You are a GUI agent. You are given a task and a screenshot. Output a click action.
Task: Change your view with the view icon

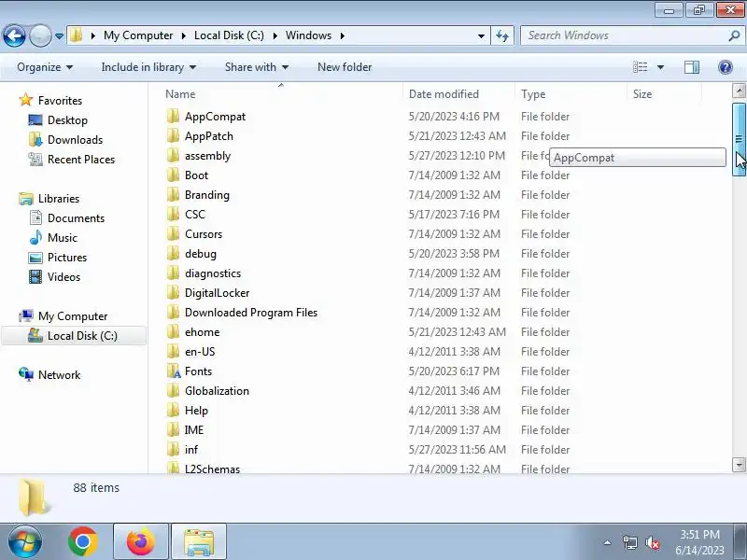point(640,67)
